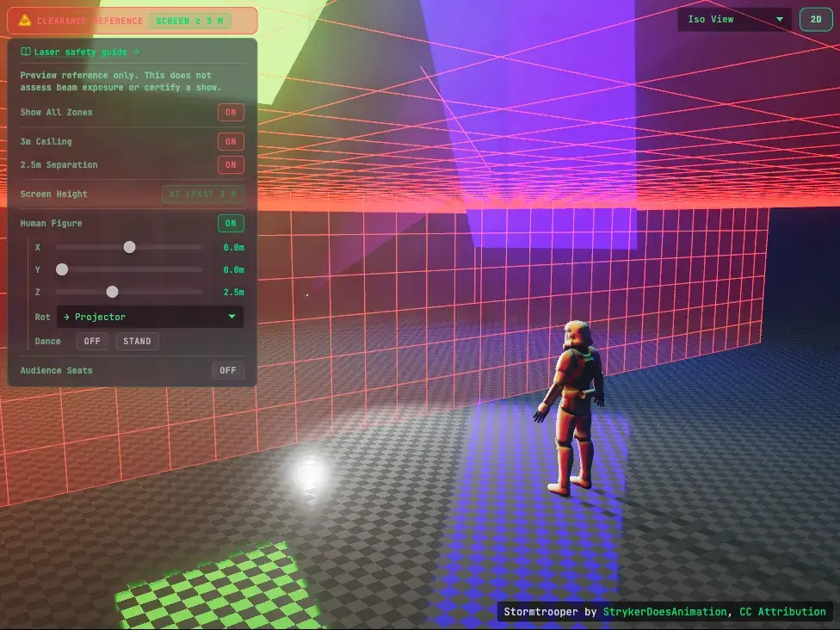Toggle the 2.5m Separation zone
The image size is (840, 630).
[231, 165]
